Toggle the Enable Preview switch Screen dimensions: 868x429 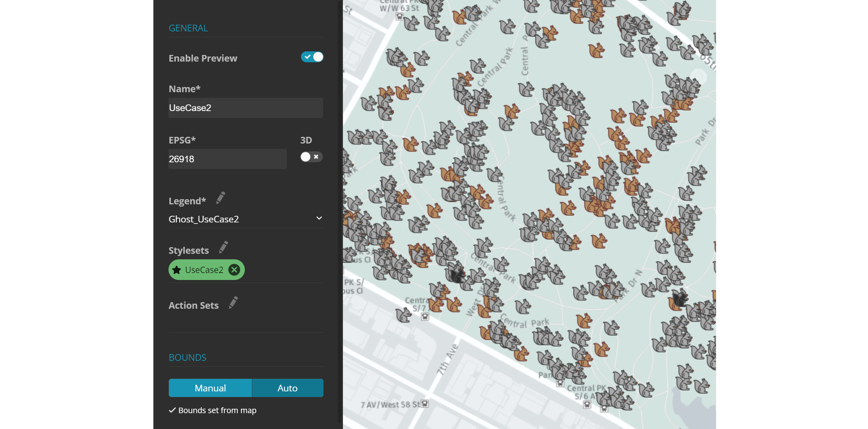point(312,57)
